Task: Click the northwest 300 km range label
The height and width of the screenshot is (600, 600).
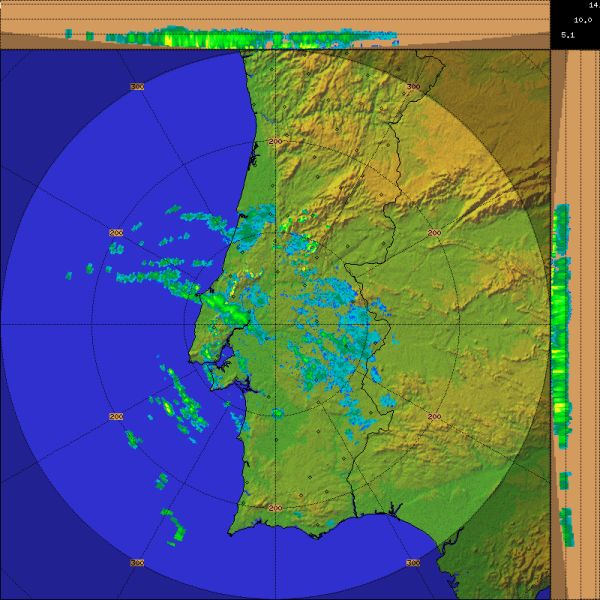Action: click(x=137, y=87)
